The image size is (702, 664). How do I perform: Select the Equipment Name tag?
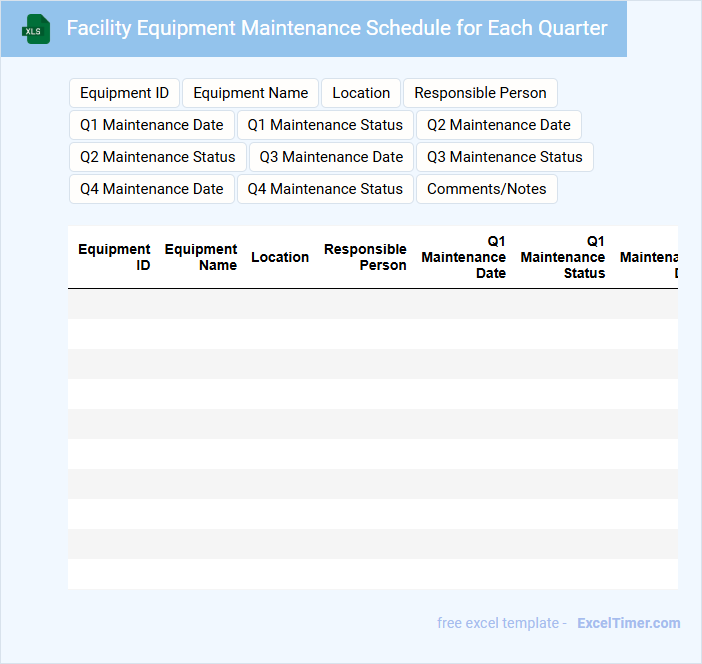[x=250, y=93]
